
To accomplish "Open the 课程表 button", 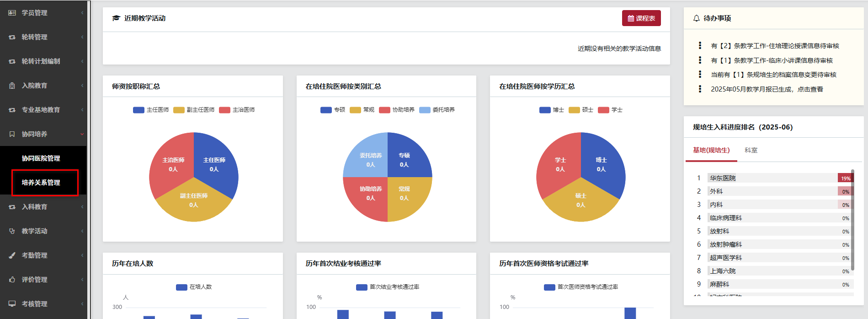I will (641, 18).
